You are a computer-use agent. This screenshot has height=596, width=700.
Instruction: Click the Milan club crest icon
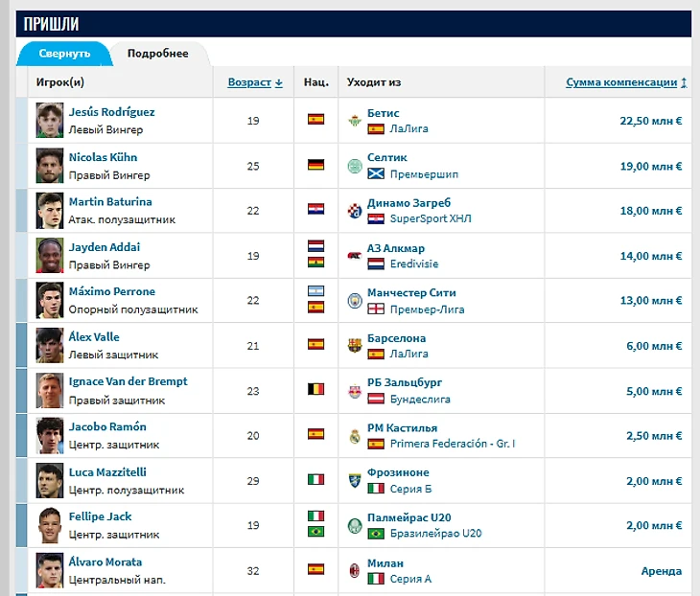coord(355,570)
